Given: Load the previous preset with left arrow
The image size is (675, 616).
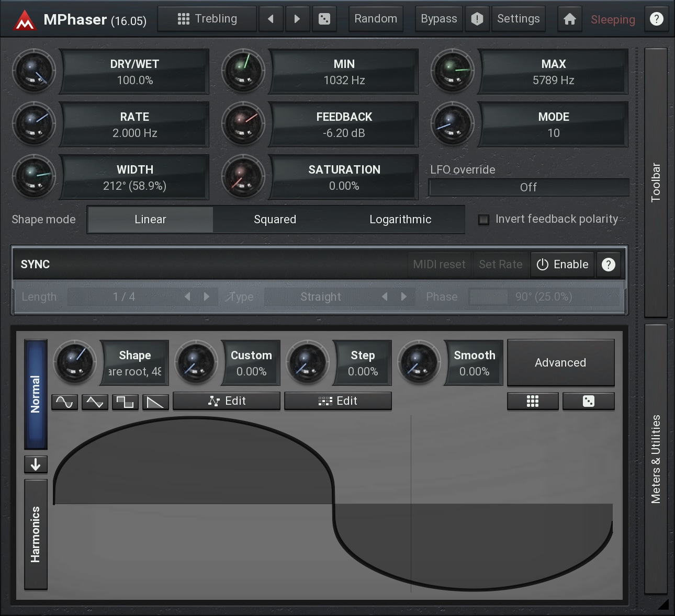Looking at the screenshot, I should pyautogui.click(x=271, y=19).
